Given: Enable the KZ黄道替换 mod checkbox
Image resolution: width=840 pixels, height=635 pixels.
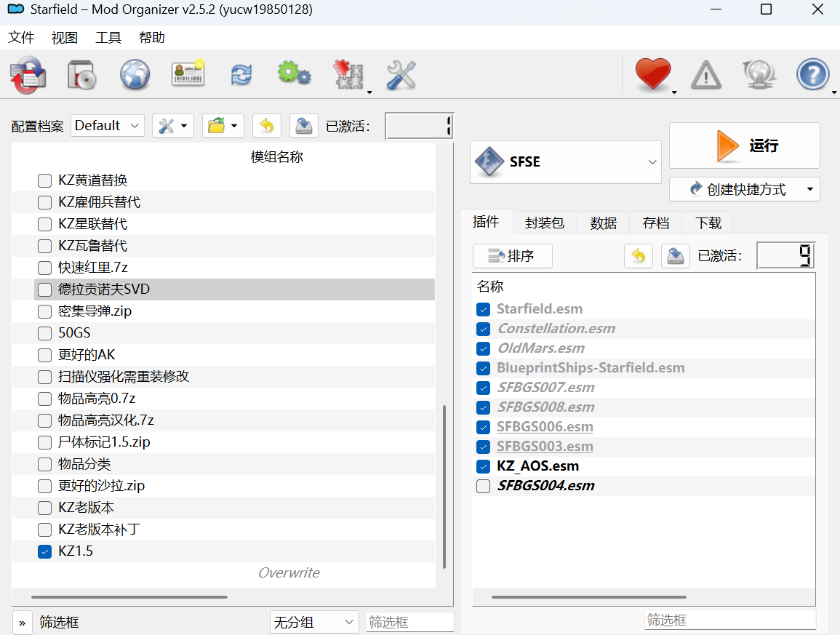Looking at the screenshot, I should point(45,180).
